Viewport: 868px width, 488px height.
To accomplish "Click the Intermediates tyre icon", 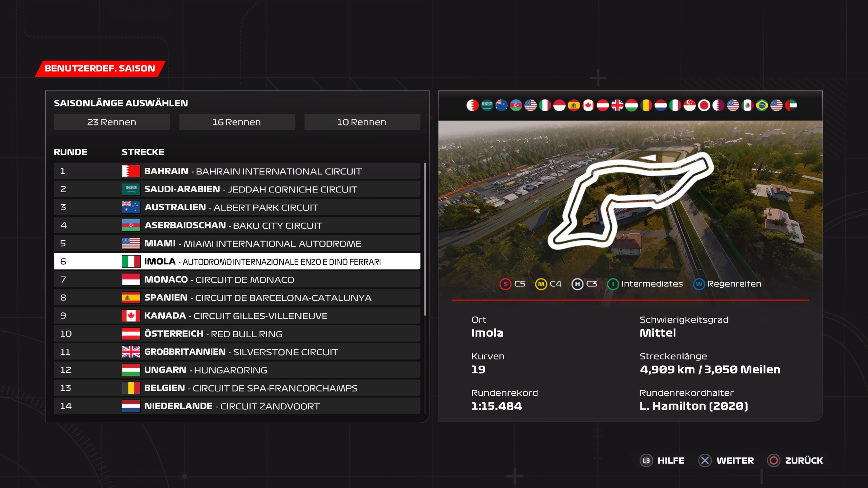I will [x=613, y=284].
